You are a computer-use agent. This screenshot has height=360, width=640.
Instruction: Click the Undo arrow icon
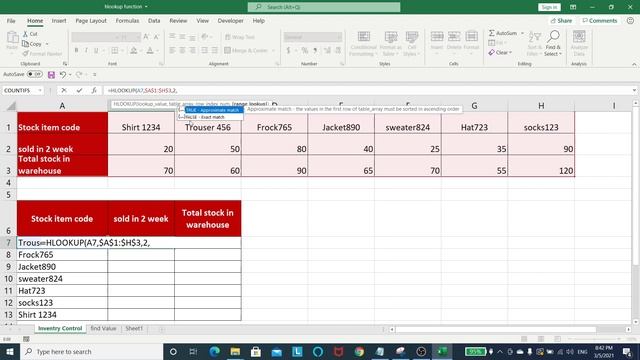(62, 74)
